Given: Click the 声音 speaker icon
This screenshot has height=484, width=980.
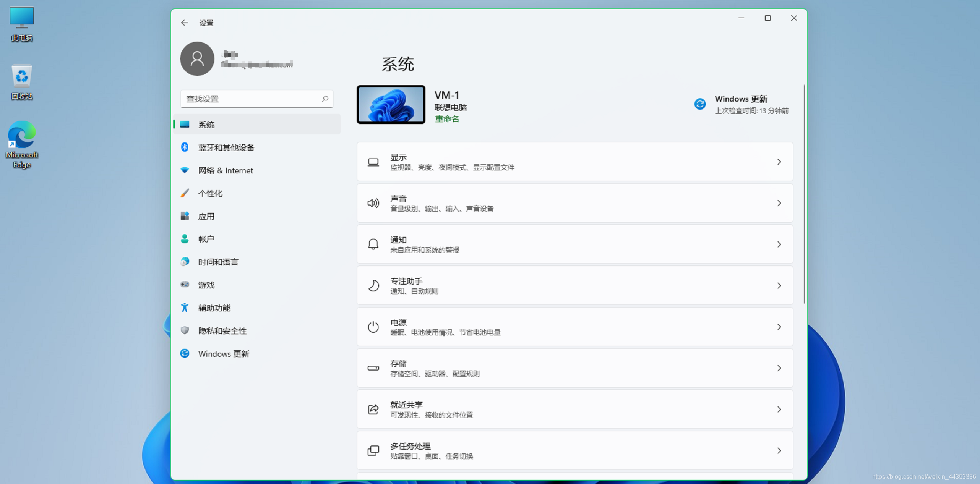Looking at the screenshot, I should [x=373, y=203].
